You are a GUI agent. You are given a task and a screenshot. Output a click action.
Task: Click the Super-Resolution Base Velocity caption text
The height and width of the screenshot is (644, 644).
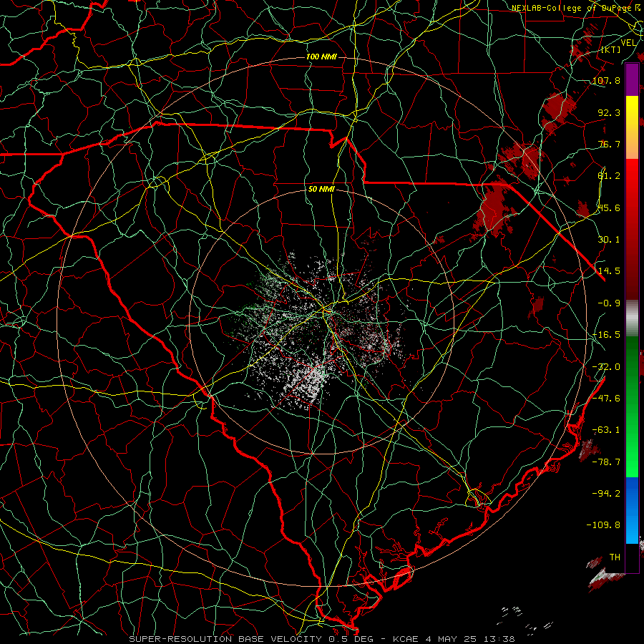pos(321,639)
